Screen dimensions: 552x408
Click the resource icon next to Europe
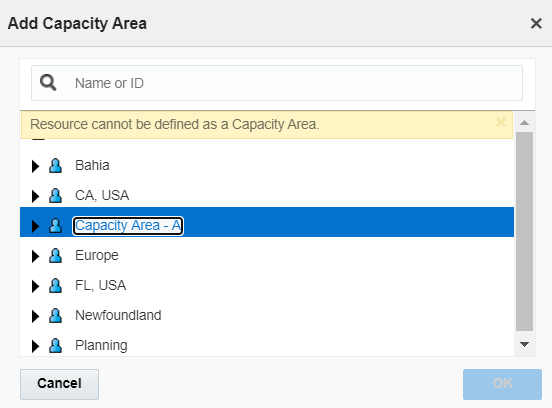pos(55,256)
